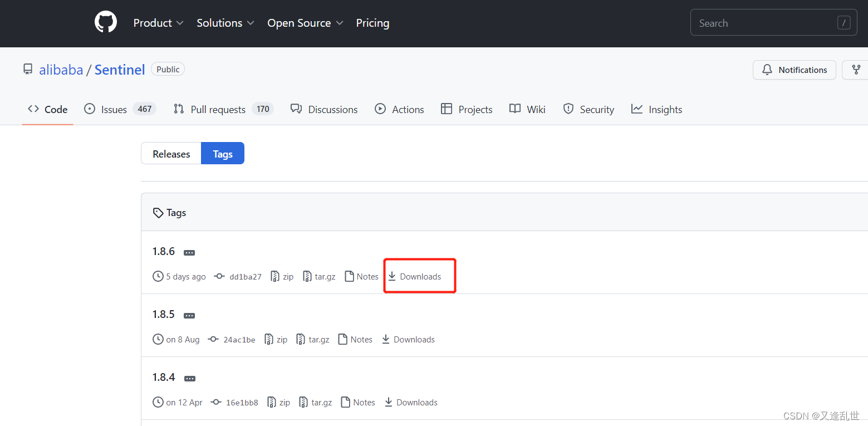Open Downloads for tag 1.8.4
This screenshot has height=426, width=868.
(x=411, y=402)
